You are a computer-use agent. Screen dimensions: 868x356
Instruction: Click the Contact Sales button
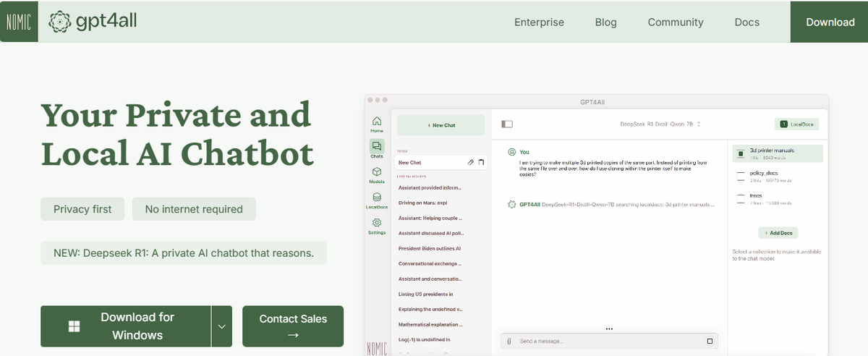point(293,326)
